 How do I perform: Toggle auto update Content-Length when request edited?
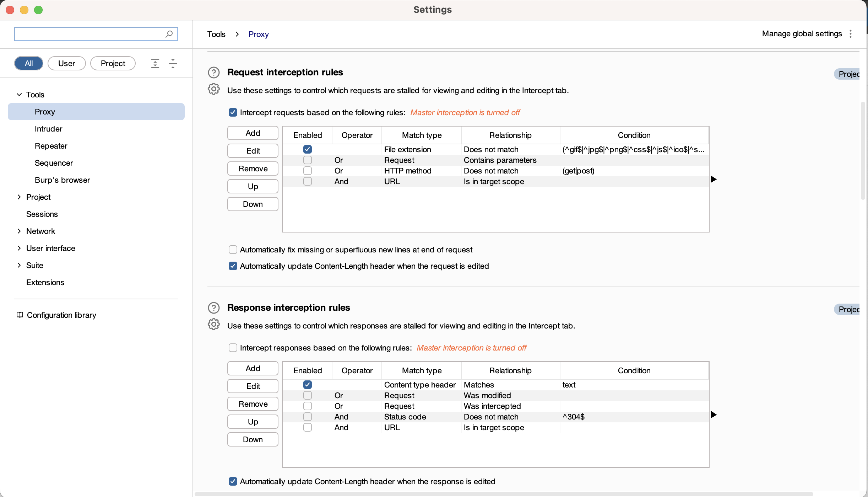pyautogui.click(x=233, y=266)
